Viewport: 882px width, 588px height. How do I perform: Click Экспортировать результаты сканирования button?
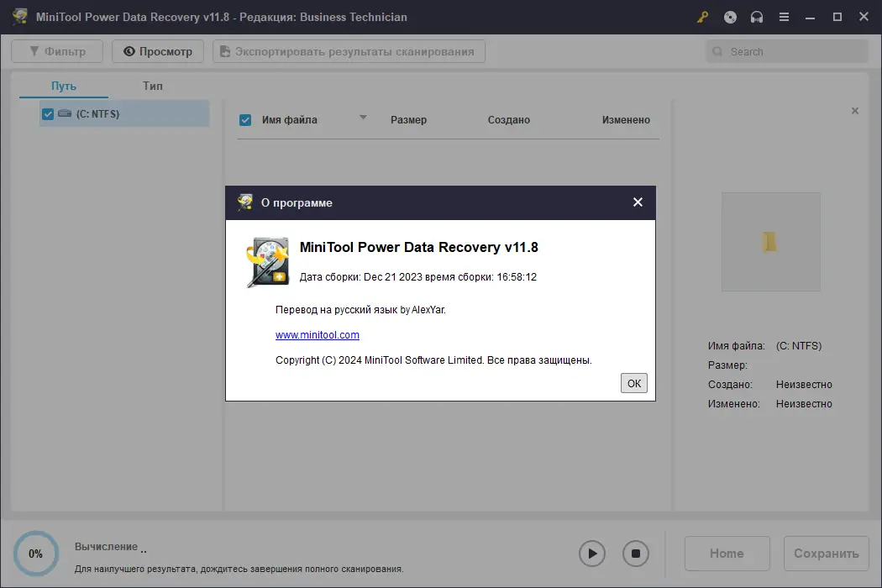[x=349, y=51]
